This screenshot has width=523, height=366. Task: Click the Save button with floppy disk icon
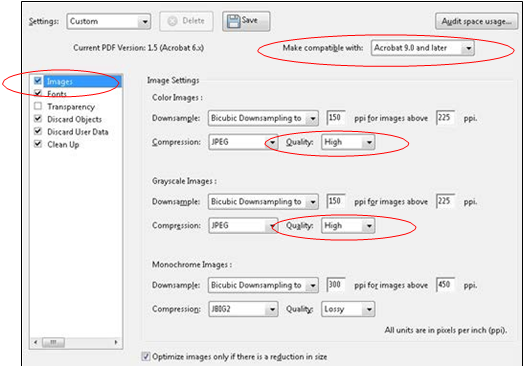246,21
